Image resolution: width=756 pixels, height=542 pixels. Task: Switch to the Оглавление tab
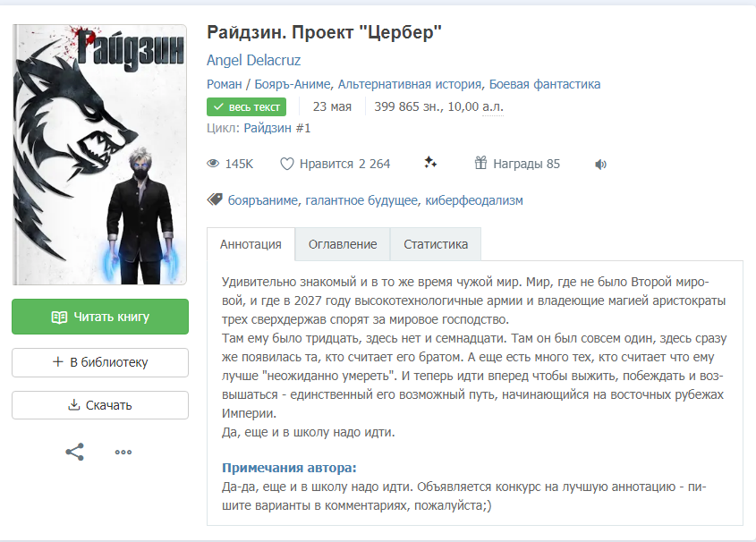(343, 244)
